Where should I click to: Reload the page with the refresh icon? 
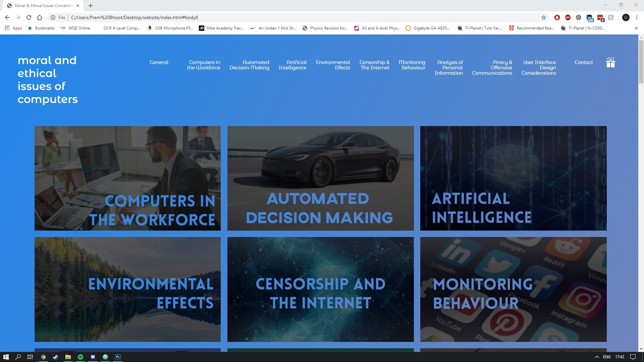coord(29,17)
